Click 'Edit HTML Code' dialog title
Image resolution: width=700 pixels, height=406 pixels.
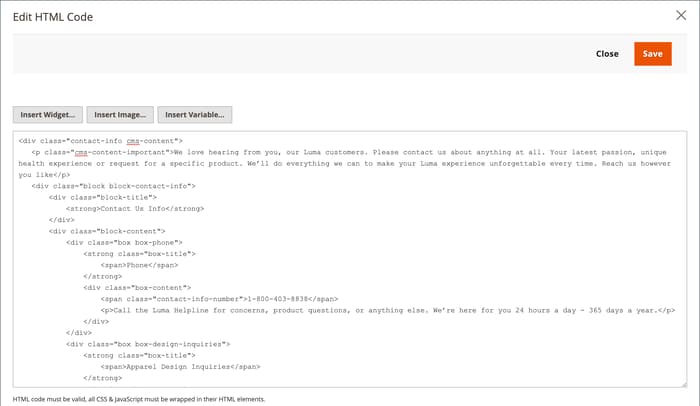[x=53, y=17]
